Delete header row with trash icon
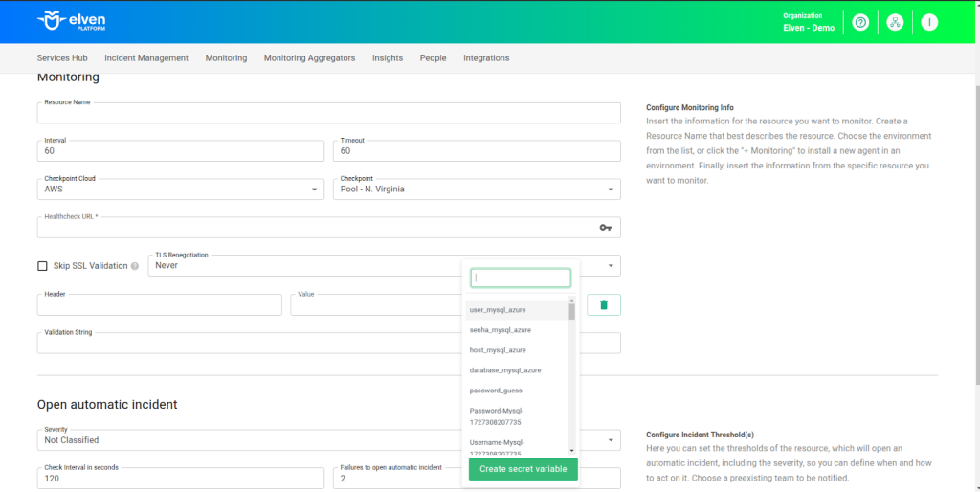The width and height of the screenshot is (980, 492). 603,304
